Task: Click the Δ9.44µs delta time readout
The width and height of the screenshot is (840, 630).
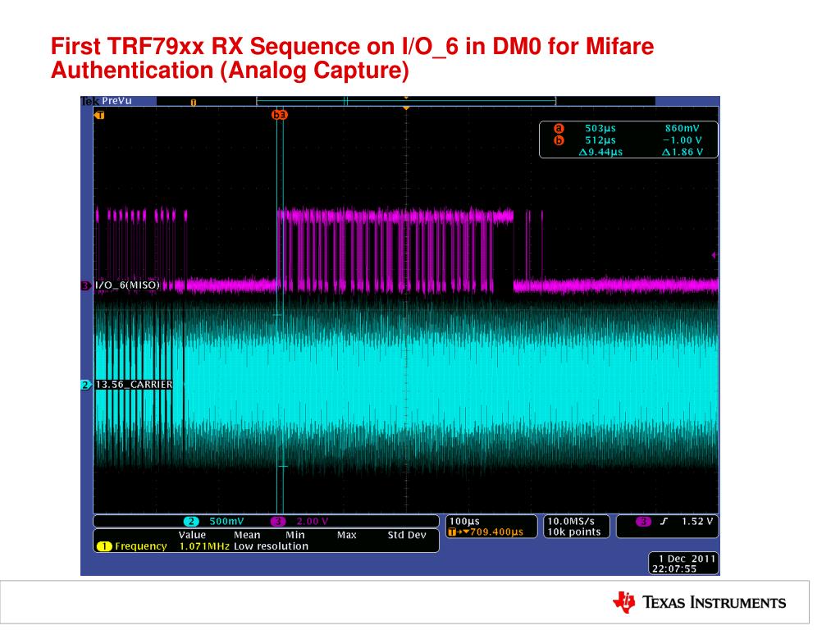Action: 600,152
